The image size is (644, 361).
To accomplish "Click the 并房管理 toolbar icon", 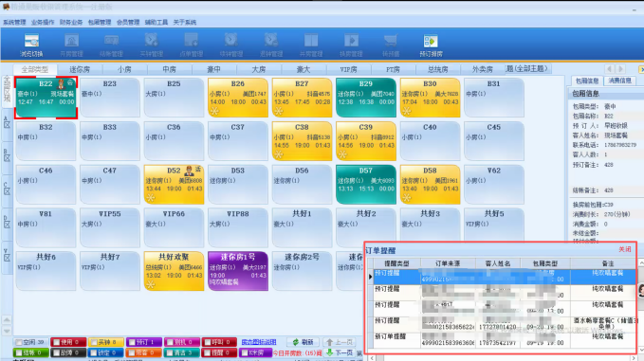I will pos(311,45).
